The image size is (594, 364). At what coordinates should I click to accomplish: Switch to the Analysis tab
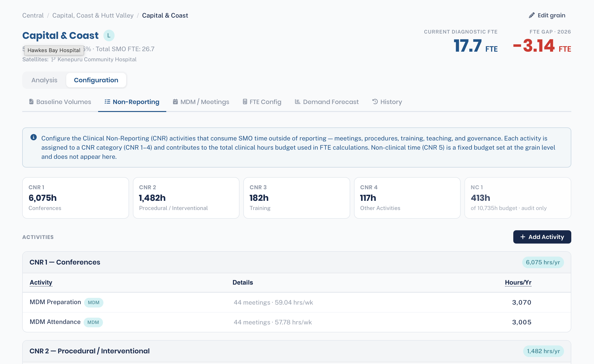[44, 80]
